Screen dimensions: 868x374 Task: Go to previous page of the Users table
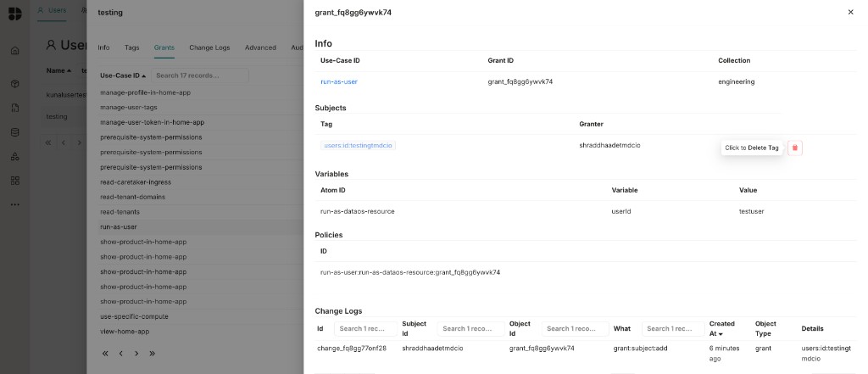[x=64, y=142]
